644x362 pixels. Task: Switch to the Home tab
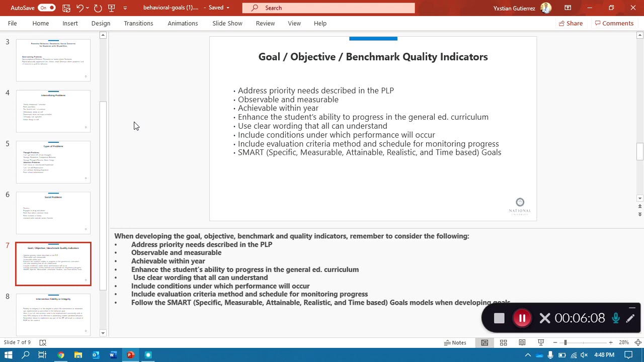tap(41, 23)
